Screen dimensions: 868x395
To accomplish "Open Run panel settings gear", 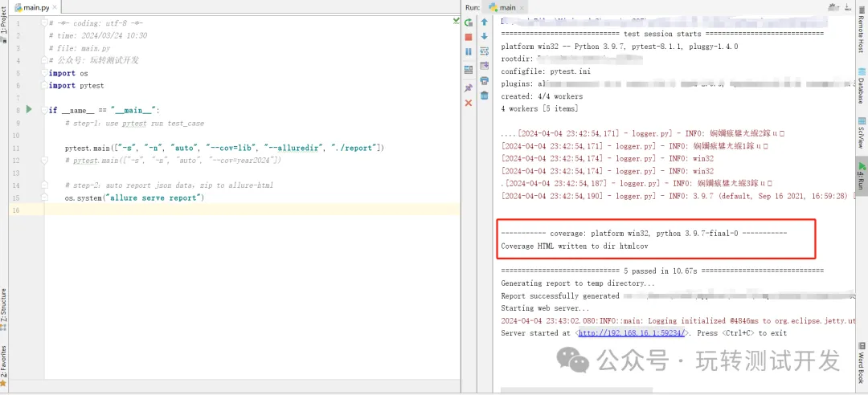I will [833, 7].
